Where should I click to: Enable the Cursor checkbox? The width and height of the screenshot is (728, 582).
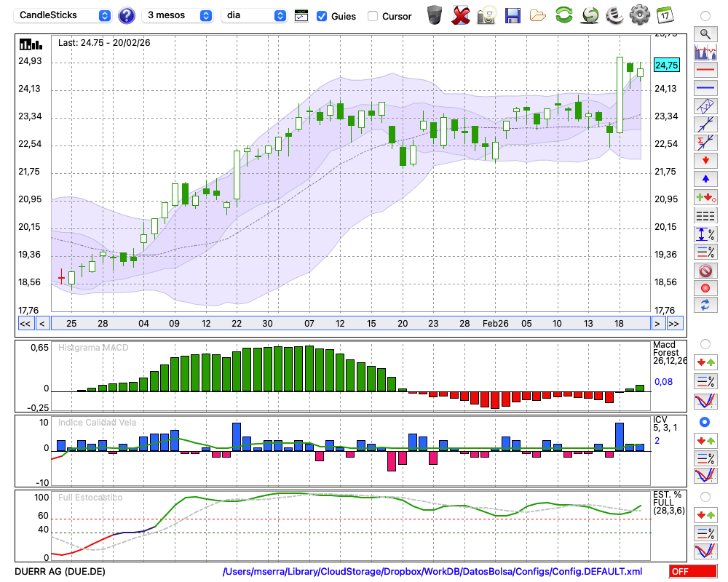pos(373,16)
